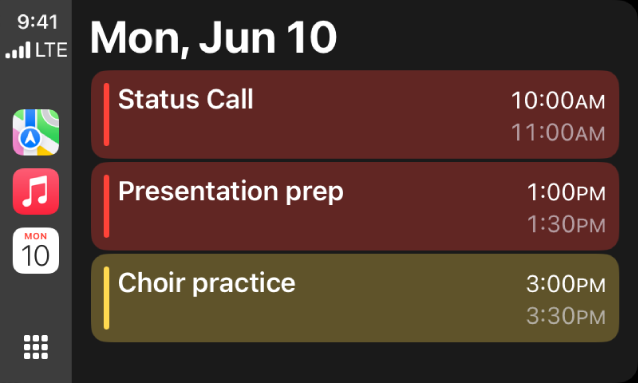Open the Maps app icon
This screenshot has height=384, width=638.
tap(36, 132)
